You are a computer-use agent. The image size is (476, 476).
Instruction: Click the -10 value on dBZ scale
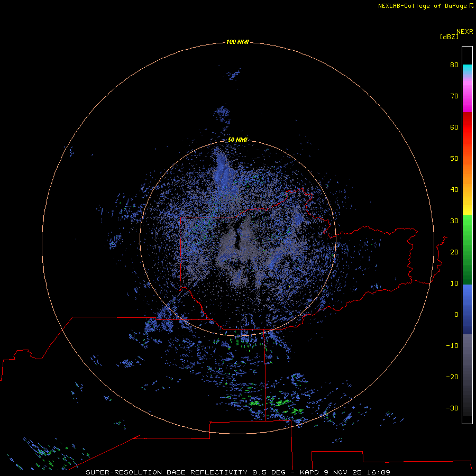[x=452, y=346]
